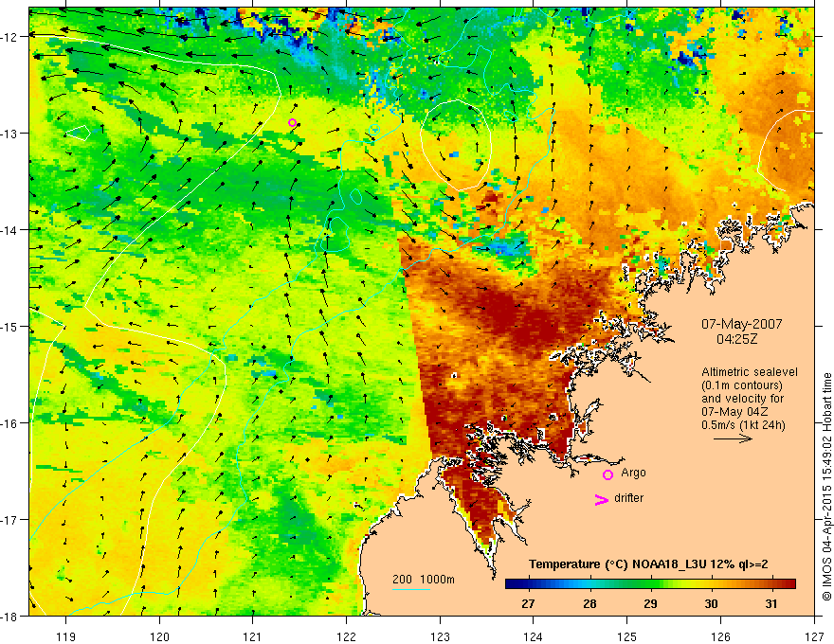This screenshot has height=644, width=834.
Task: Click the "07-May-2007" date label
Action: click(x=741, y=324)
